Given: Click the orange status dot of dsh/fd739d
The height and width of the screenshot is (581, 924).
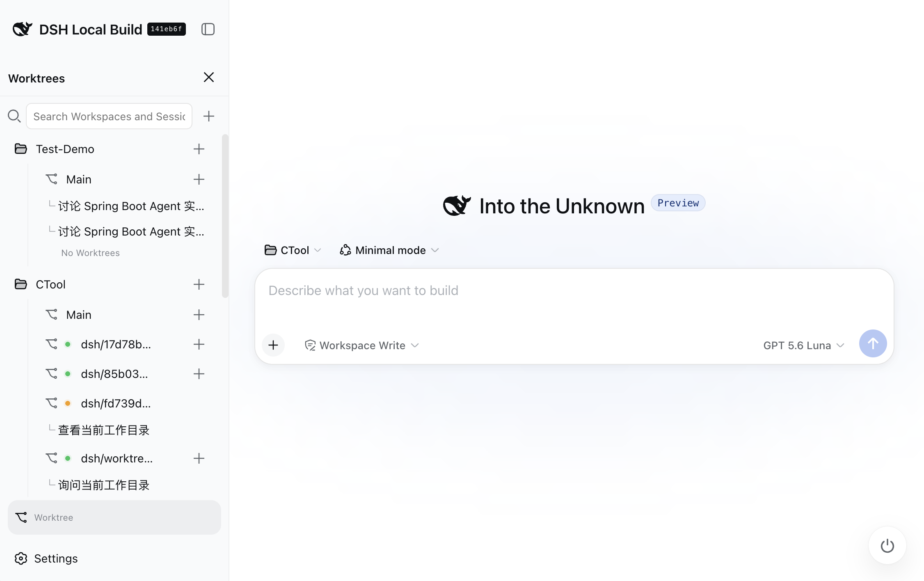Looking at the screenshot, I should pyautogui.click(x=68, y=403).
